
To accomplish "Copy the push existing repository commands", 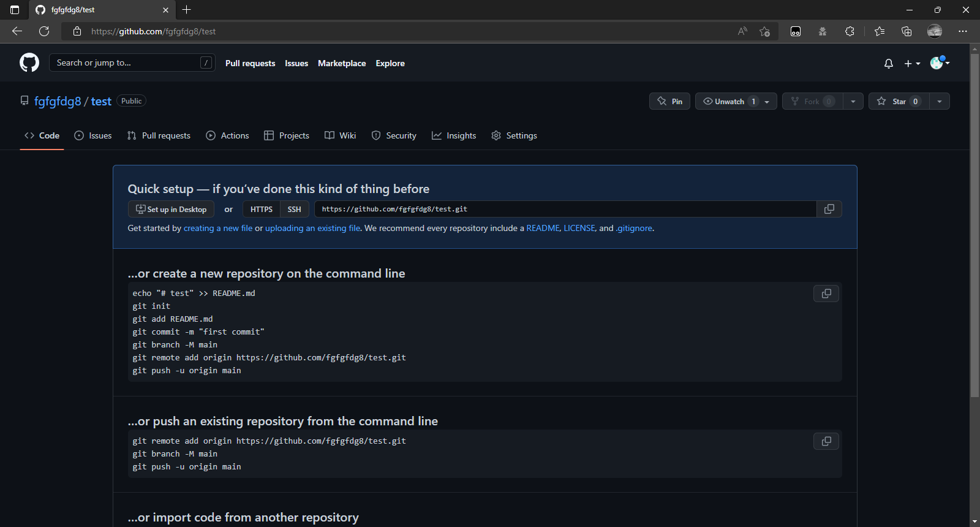I will point(826,441).
